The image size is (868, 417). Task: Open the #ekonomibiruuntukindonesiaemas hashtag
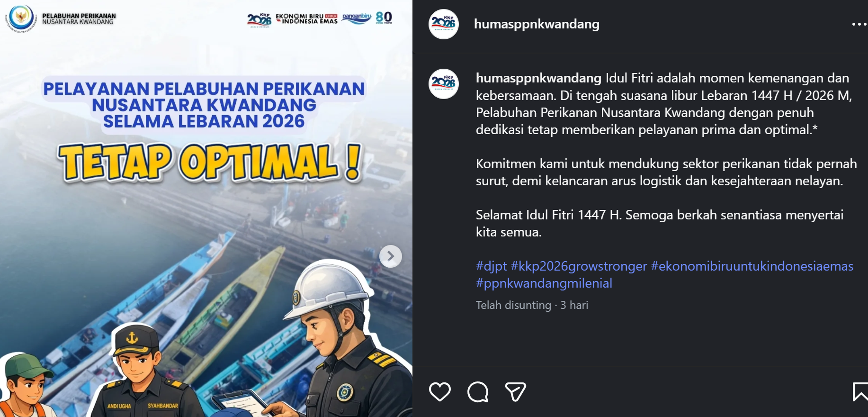pos(752,266)
